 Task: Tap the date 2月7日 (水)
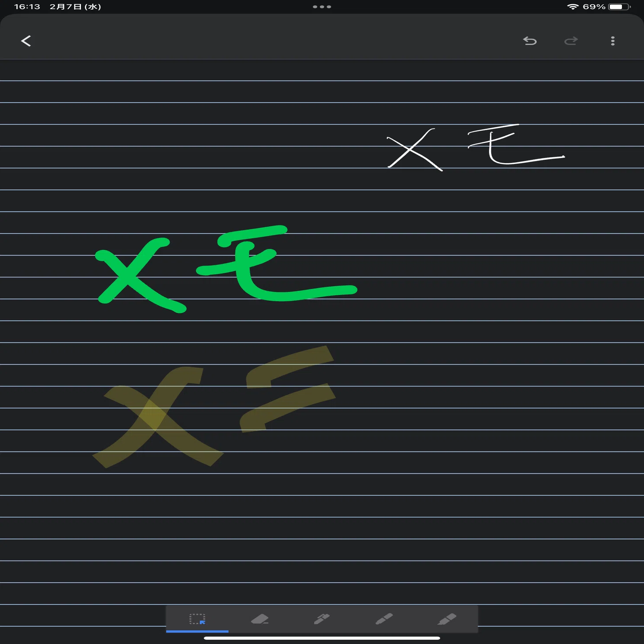75,6
